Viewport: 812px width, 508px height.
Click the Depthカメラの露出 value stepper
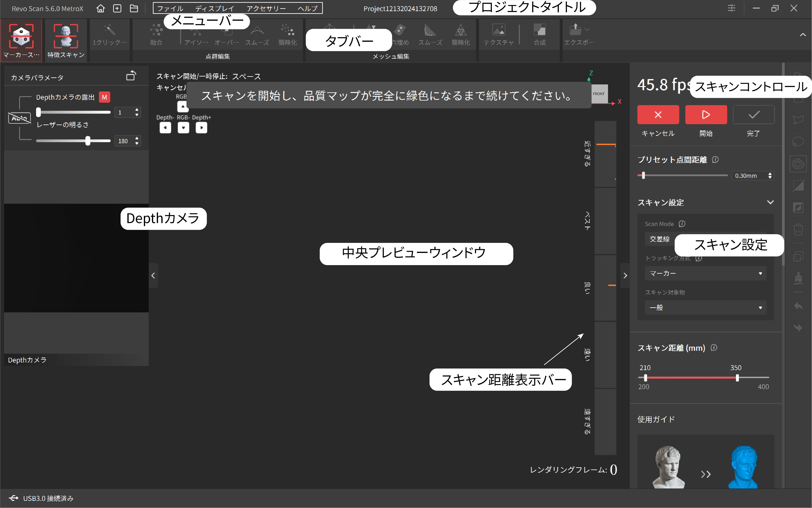pyautogui.click(x=136, y=112)
